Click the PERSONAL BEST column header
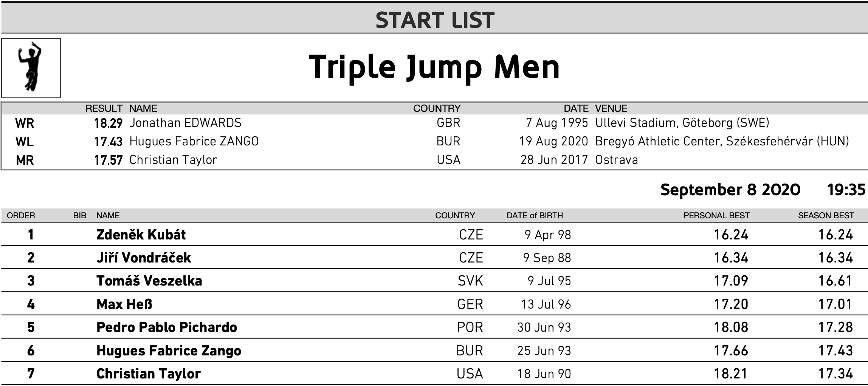This screenshot has height=386, width=868. click(716, 215)
